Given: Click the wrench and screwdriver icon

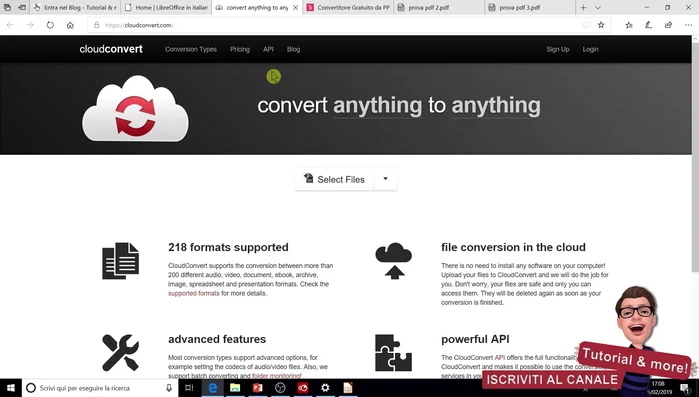Looking at the screenshot, I should [120, 352].
